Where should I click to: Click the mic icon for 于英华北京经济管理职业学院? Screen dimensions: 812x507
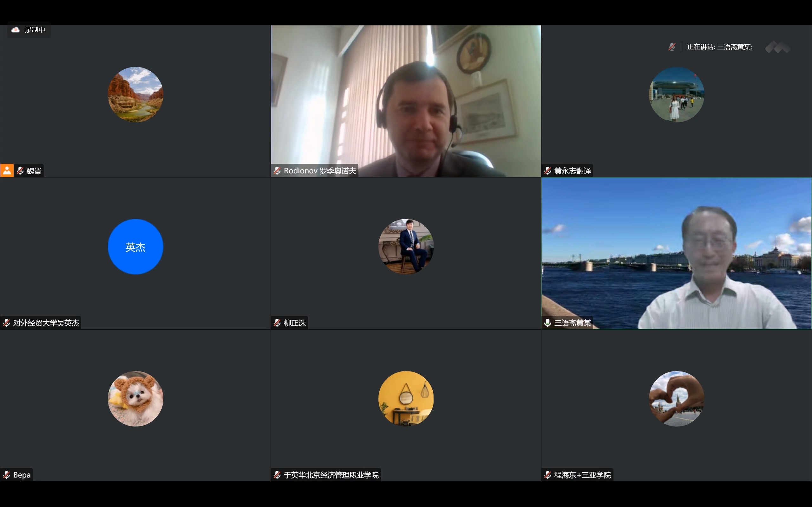pyautogui.click(x=277, y=475)
